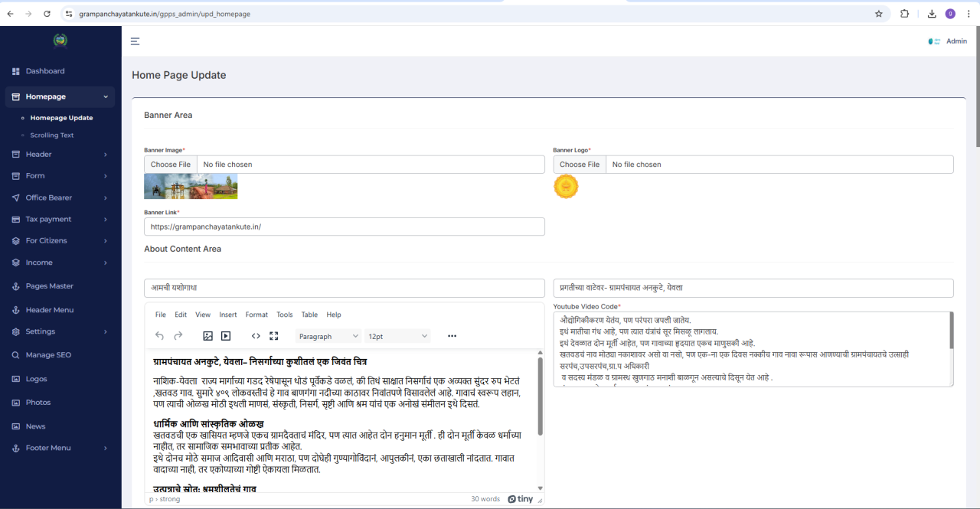Expand the Tax payment sidebar section

click(x=60, y=219)
